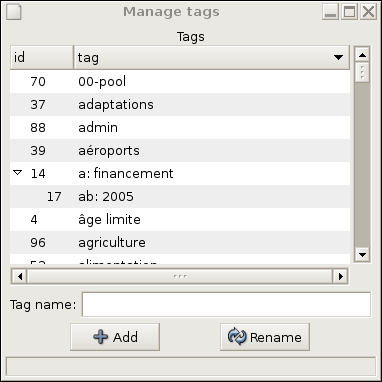
Task: Click the vertical scrollbar down arrow
Action: (x=362, y=255)
